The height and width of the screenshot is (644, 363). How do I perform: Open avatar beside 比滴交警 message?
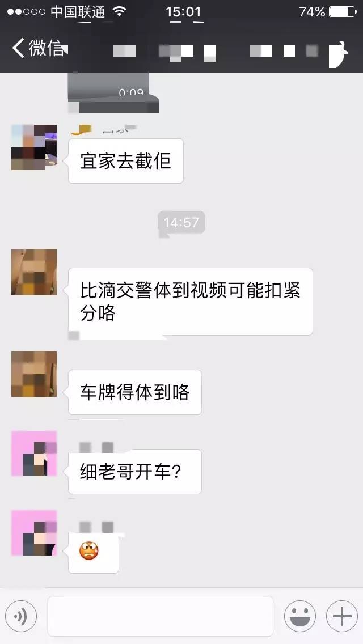[x=34, y=272]
